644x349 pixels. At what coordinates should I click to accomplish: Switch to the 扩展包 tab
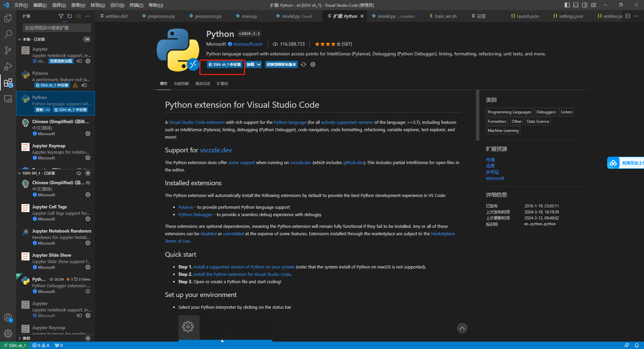pyautogui.click(x=222, y=84)
